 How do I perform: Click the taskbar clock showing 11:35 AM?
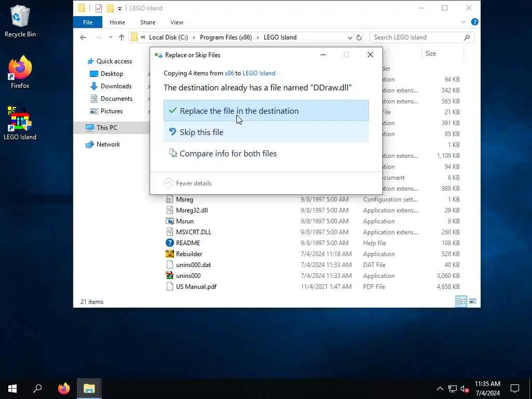pos(487,389)
